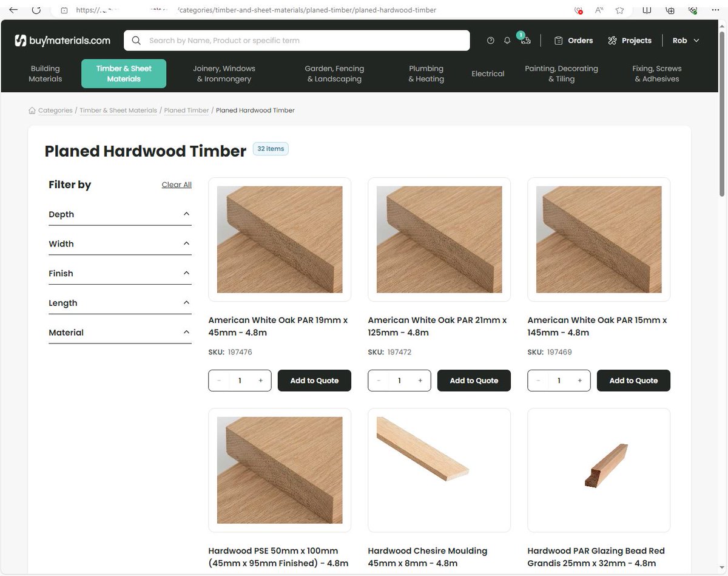728x576 pixels.
Task: Open browser split screen icon
Action: coord(647,10)
